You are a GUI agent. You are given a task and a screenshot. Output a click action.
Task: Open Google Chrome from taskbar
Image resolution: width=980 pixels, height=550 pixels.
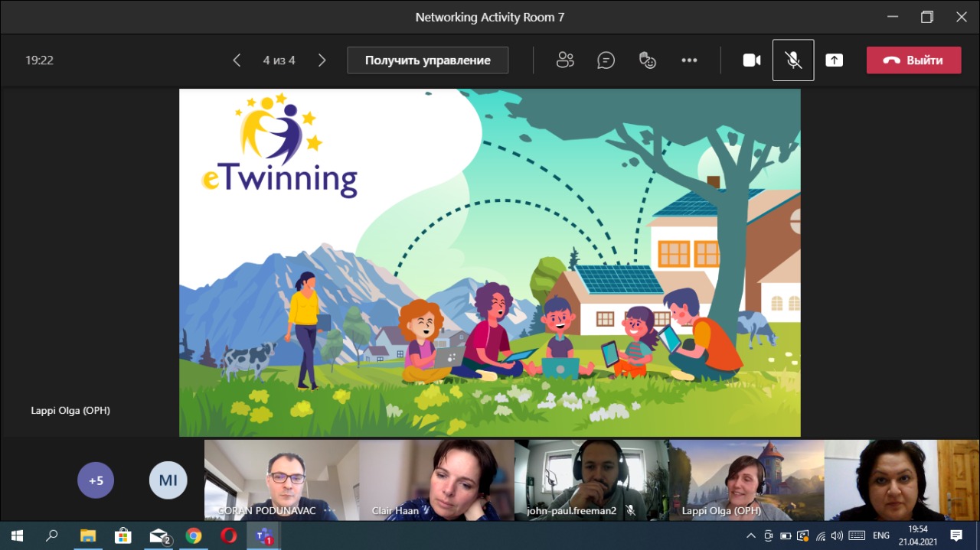pyautogui.click(x=194, y=535)
